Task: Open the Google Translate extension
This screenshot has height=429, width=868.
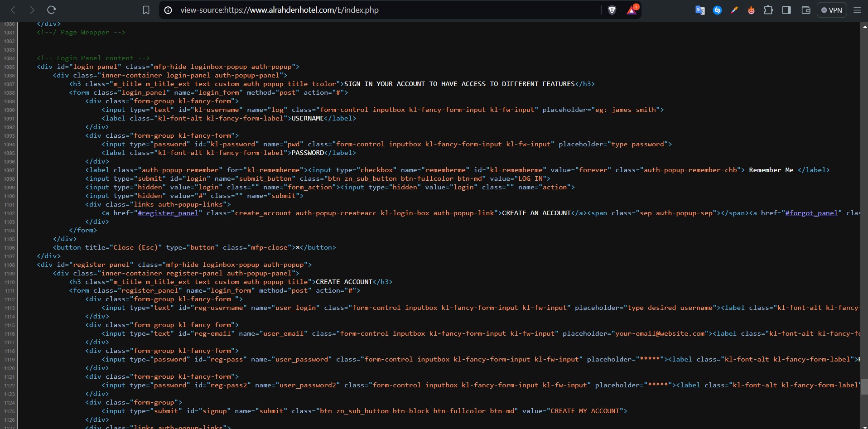Action: click(x=700, y=10)
